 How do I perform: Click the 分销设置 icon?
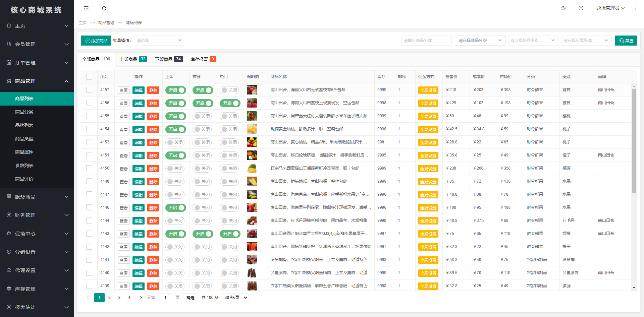(x=9, y=252)
